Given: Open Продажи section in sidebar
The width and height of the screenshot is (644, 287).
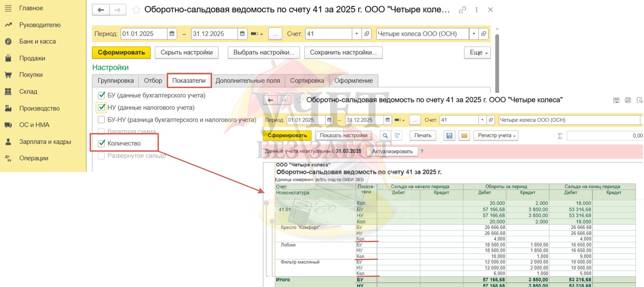Looking at the screenshot, I should pyautogui.click(x=32, y=58).
